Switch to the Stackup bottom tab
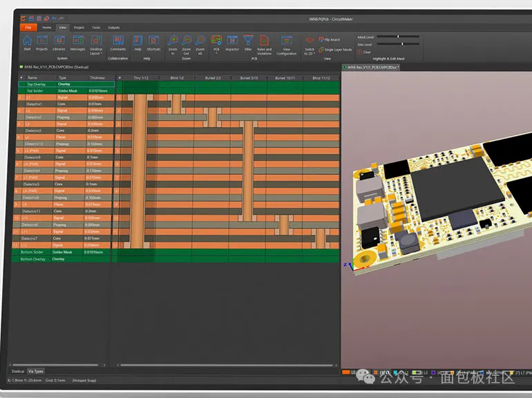The width and height of the screenshot is (532, 398). pyautogui.click(x=17, y=371)
